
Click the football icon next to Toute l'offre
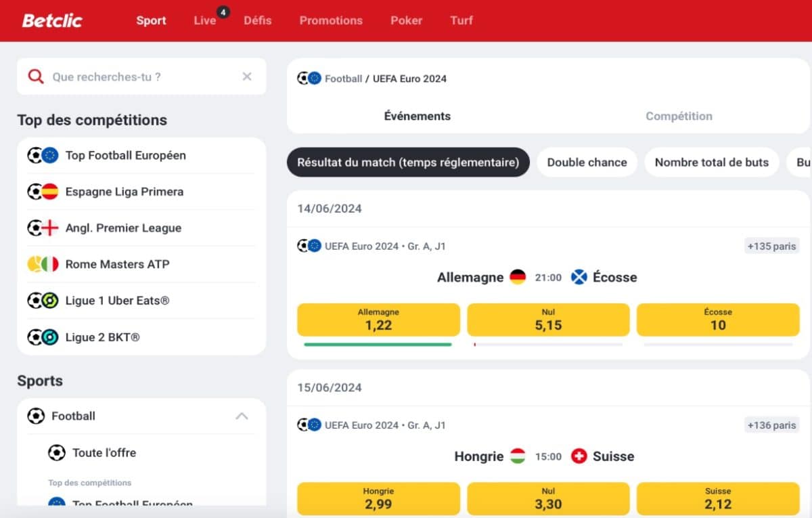[57, 452]
